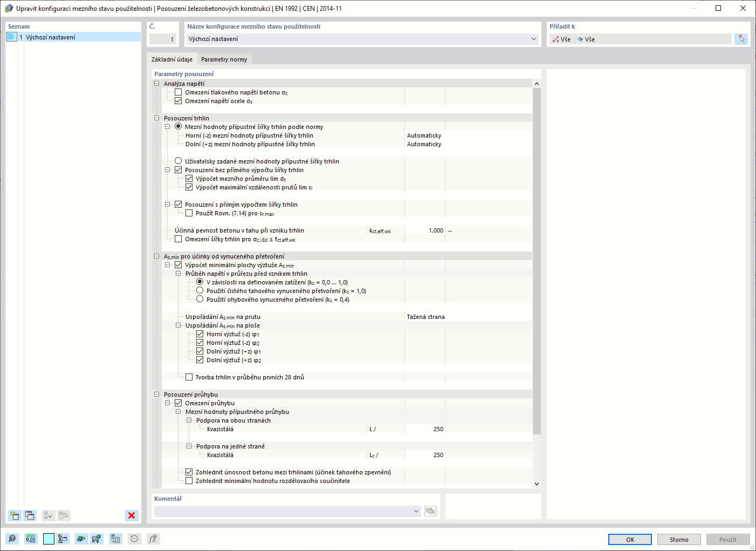Select Použití čistého tahového vynuceného přetvoření option
This screenshot has width=756, height=551.
(x=200, y=291)
